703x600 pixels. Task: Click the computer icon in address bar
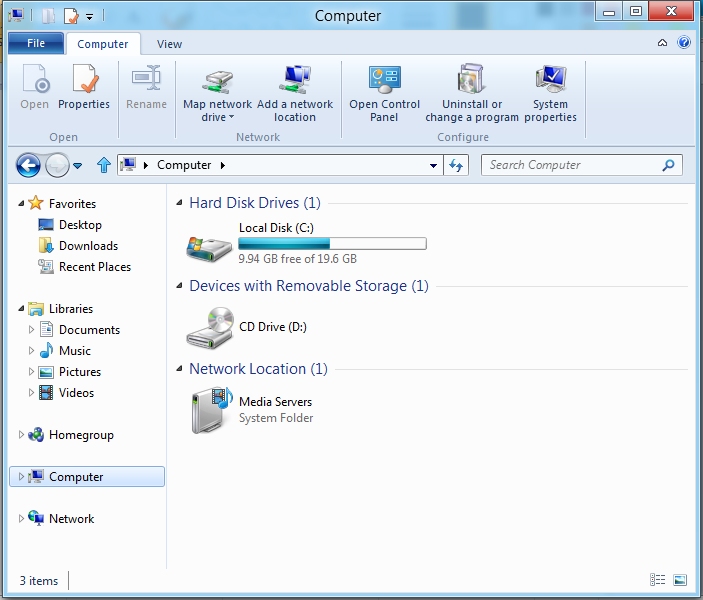[128, 165]
